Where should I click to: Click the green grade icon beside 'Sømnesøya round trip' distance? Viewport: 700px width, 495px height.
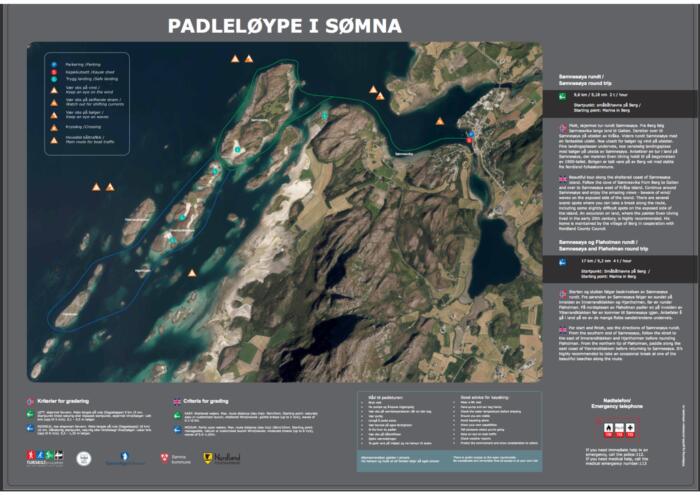(563, 96)
